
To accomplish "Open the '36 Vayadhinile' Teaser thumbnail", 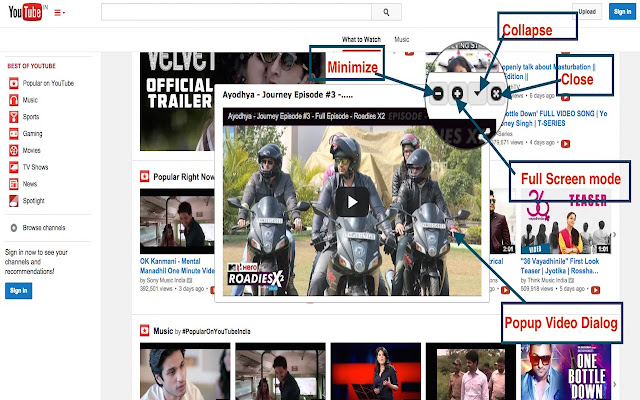I will tap(566, 221).
